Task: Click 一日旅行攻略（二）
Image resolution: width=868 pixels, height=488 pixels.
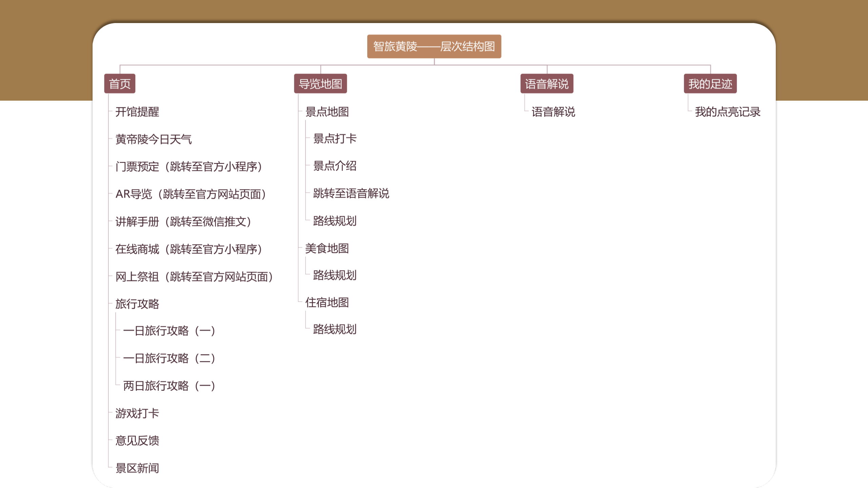Action: coord(169,358)
